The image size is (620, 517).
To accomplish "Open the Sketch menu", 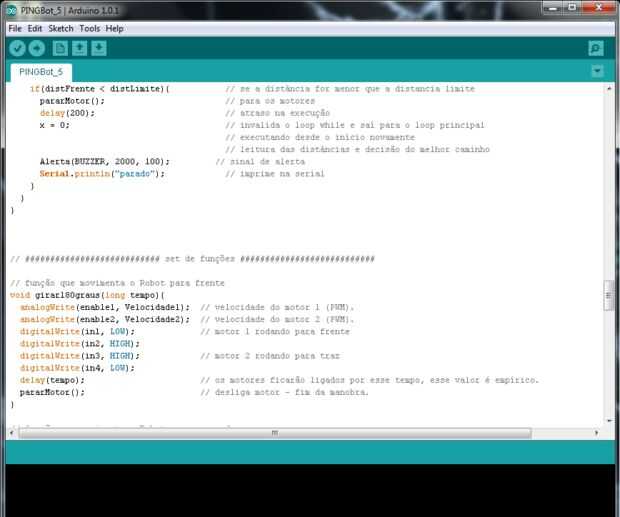I will (61, 28).
